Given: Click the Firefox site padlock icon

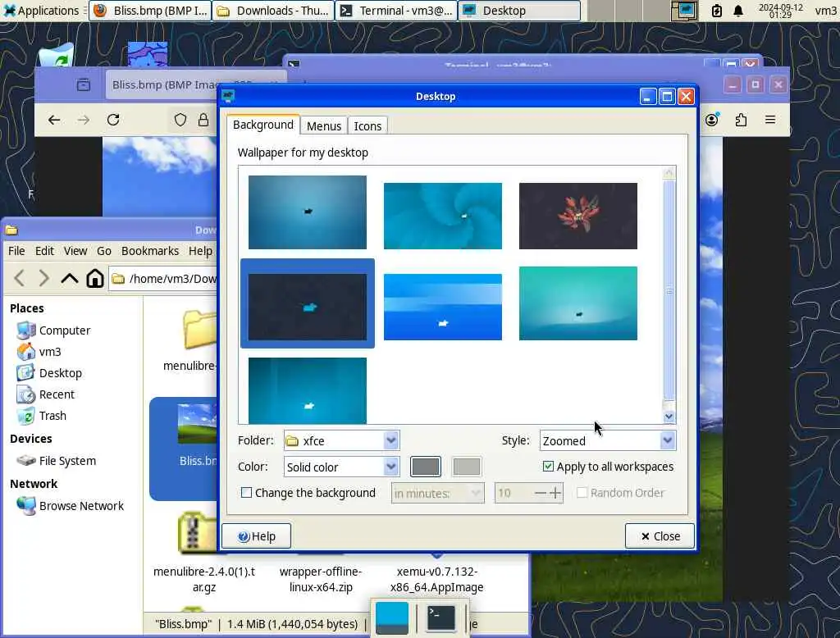Looking at the screenshot, I should coord(203,120).
